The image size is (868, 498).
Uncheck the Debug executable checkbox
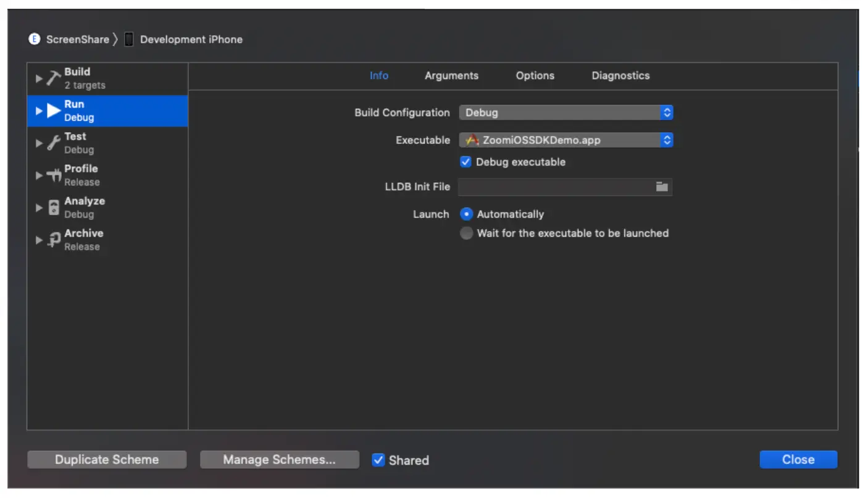click(465, 162)
